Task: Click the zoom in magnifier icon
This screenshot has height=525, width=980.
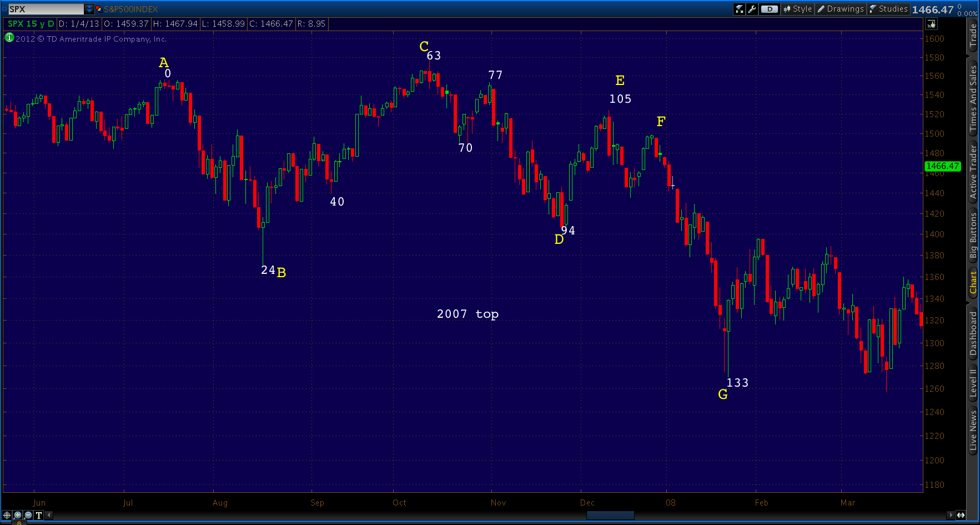Action: pos(18,515)
